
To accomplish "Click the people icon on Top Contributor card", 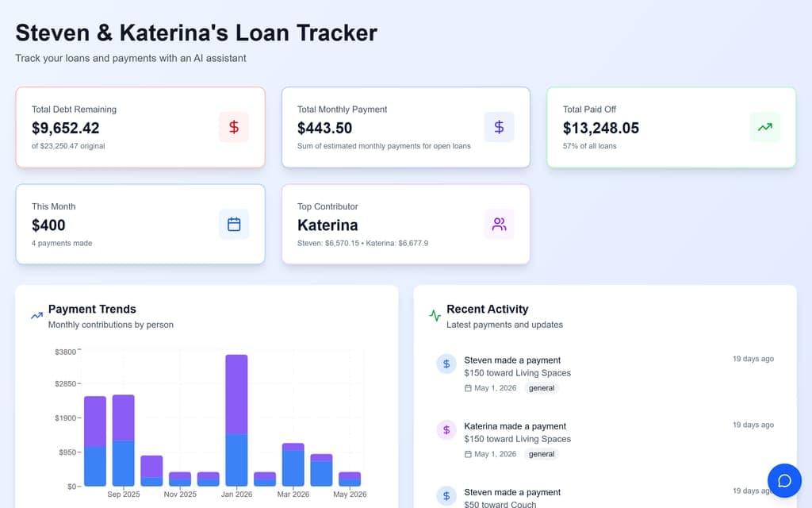I will (499, 224).
